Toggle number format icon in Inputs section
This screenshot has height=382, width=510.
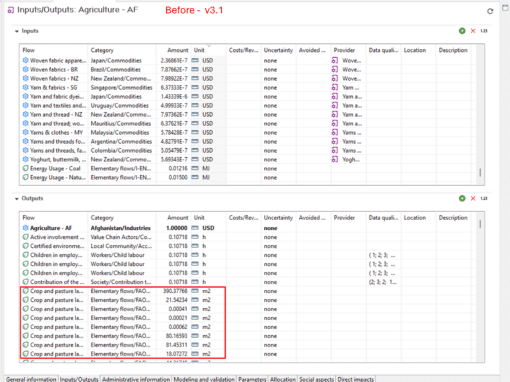pos(484,31)
